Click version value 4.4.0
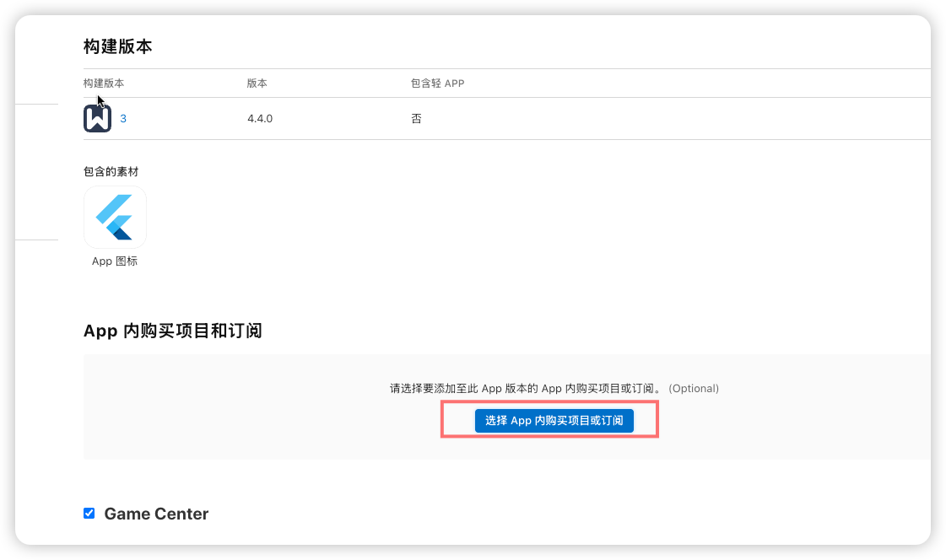The image size is (946, 560). click(260, 119)
